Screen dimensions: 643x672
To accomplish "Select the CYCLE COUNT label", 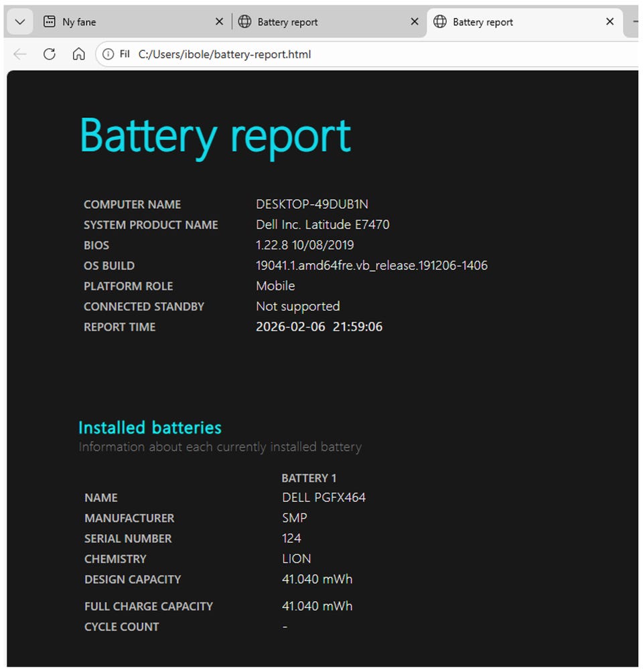I will (121, 627).
